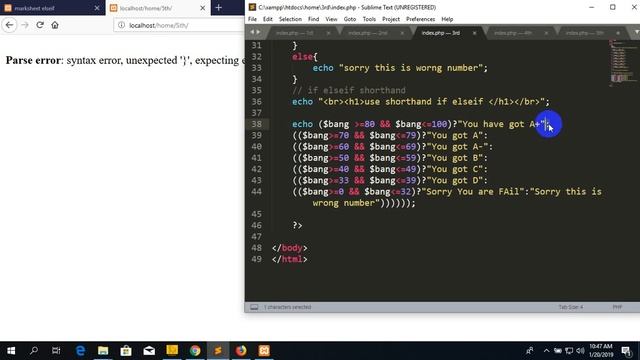
Task: Open the Help menu in Sublime Text
Action: [447, 19]
